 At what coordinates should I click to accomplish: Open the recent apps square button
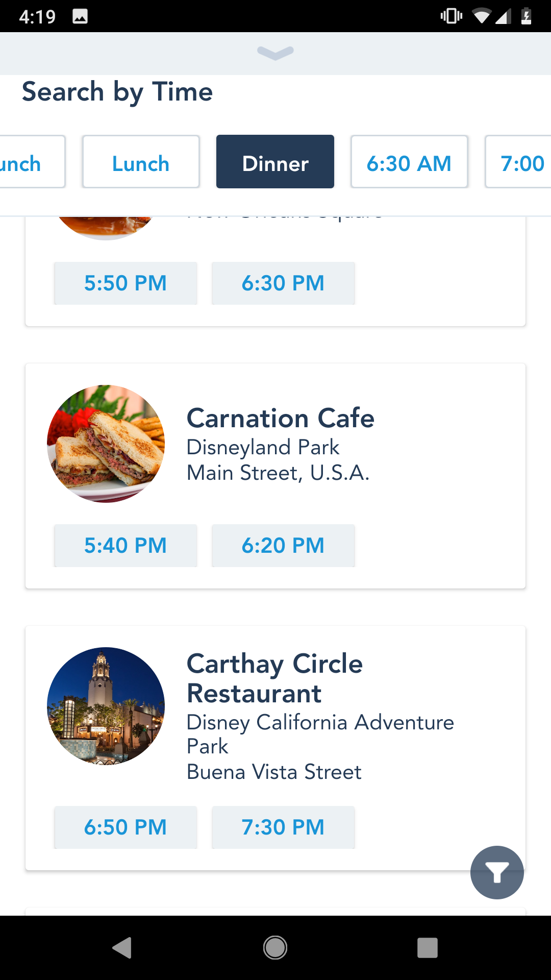pos(428,948)
